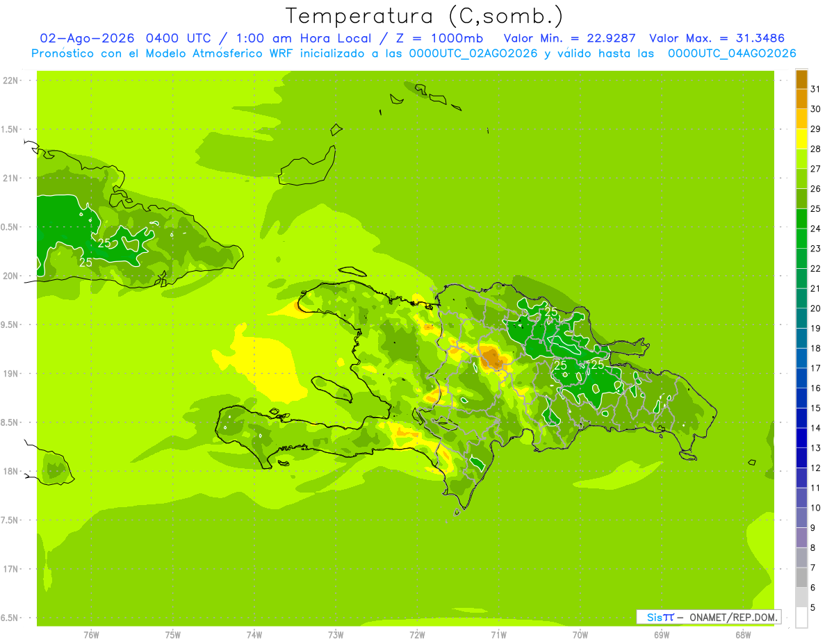Select the legend swatch between 25 and 26
Viewport: 834px width, 644px height.
(x=801, y=199)
